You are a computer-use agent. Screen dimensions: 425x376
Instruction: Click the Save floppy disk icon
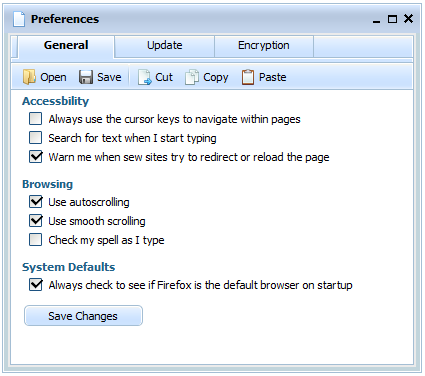(86, 77)
